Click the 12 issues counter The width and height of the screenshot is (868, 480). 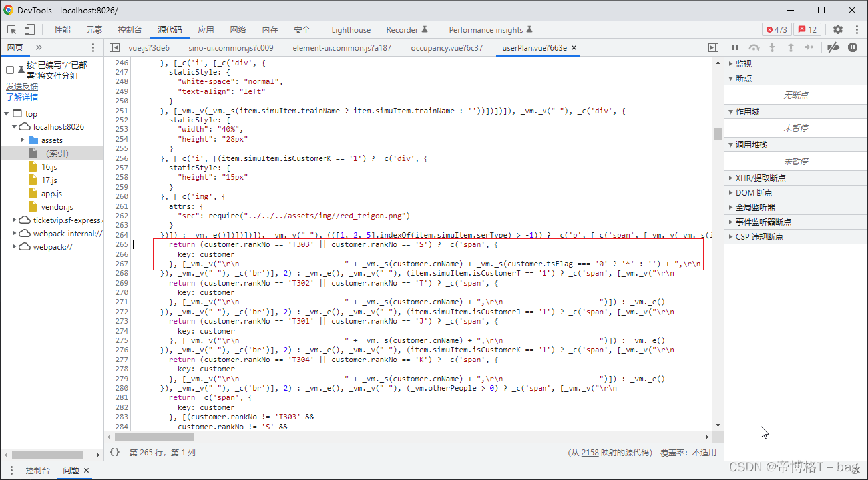click(x=807, y=29)
